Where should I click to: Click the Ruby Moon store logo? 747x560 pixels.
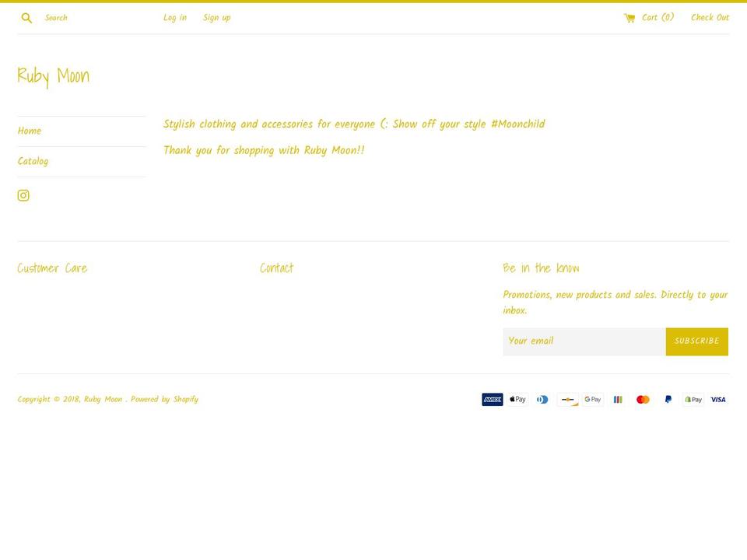point(54,76)
